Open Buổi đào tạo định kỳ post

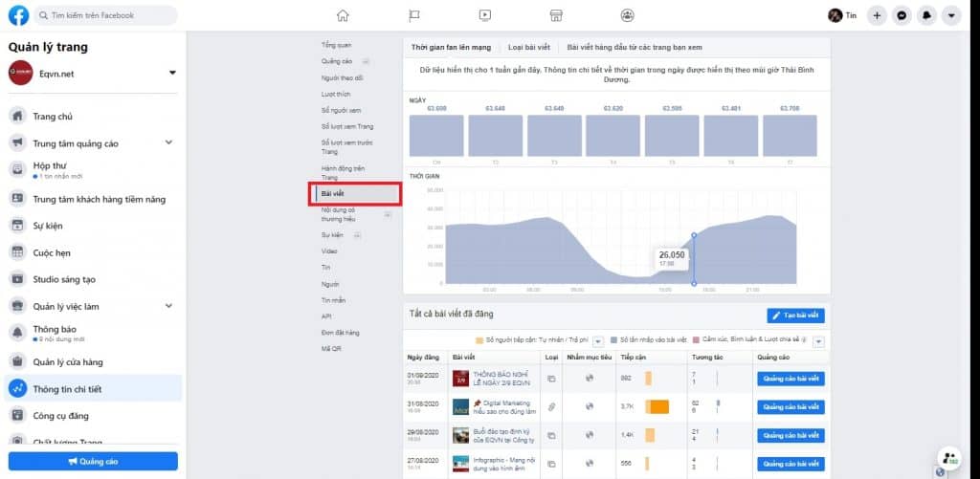coord(504,435)
